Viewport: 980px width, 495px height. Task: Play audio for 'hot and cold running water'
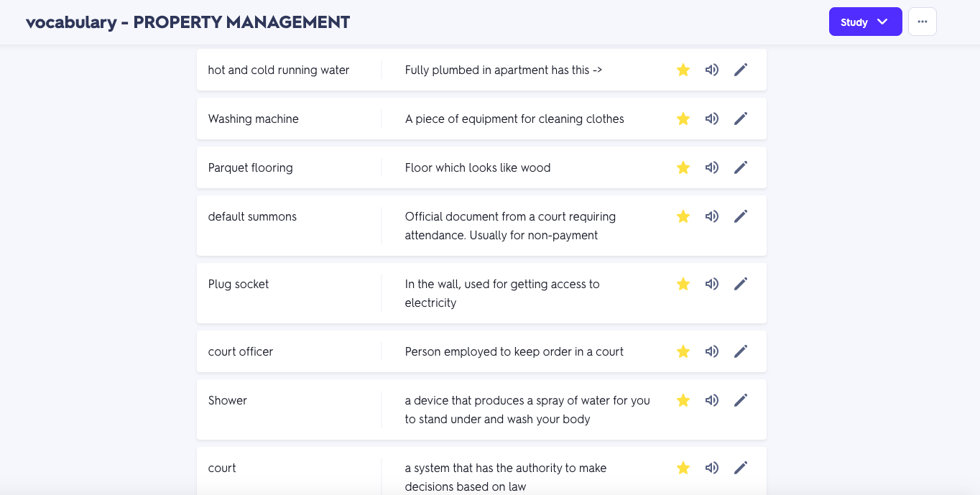(711, 70)
